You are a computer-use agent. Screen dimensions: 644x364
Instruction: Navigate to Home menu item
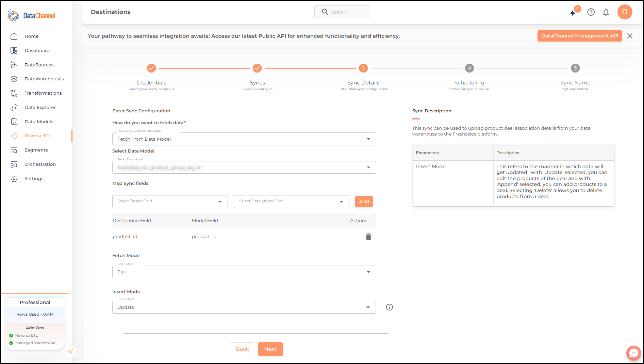pyautogui.click(x=31, y=36)
